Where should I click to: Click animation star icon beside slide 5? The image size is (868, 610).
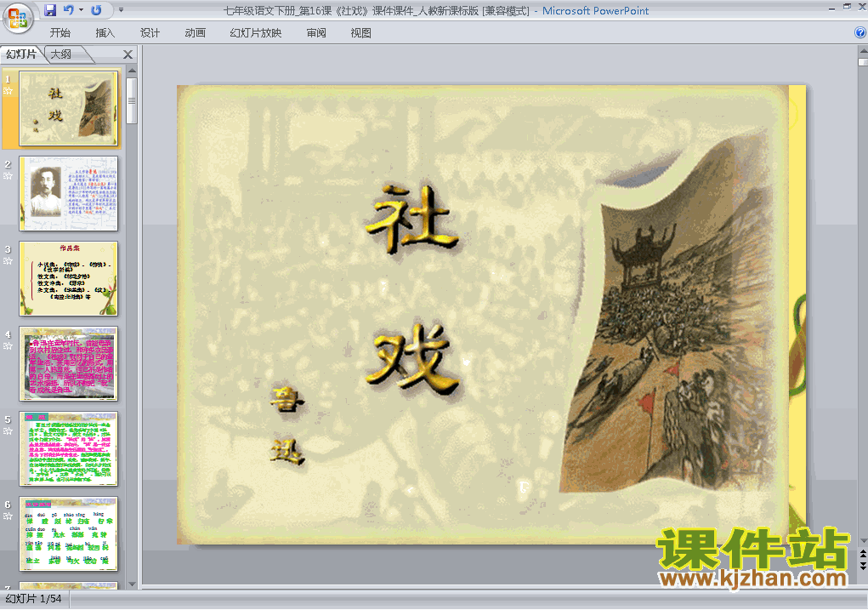(x=8, y=431)
